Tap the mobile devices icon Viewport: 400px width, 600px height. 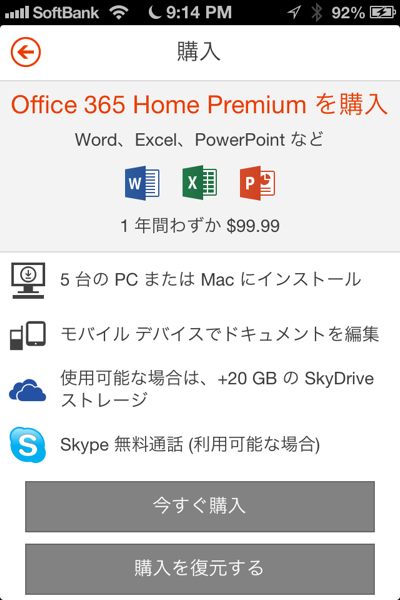click(x=28, y=335)
